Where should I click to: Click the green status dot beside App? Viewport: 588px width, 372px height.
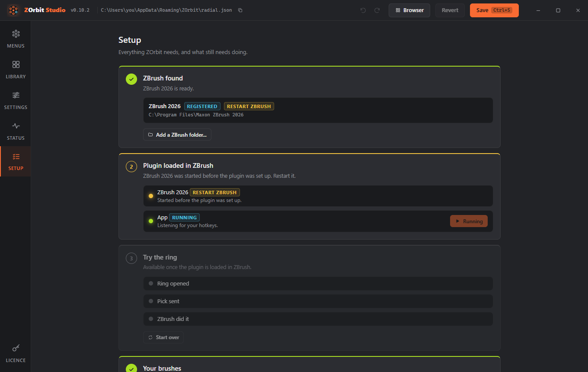click(151, 221)
